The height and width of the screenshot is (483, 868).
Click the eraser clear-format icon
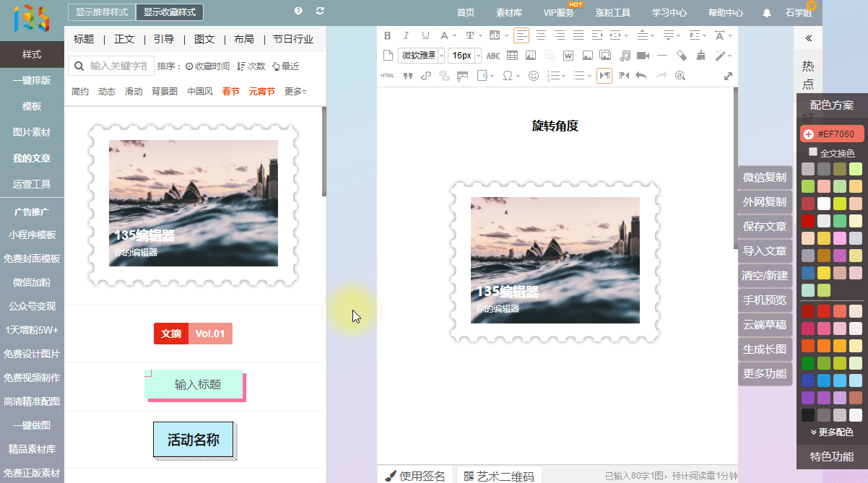coord(681,56)
